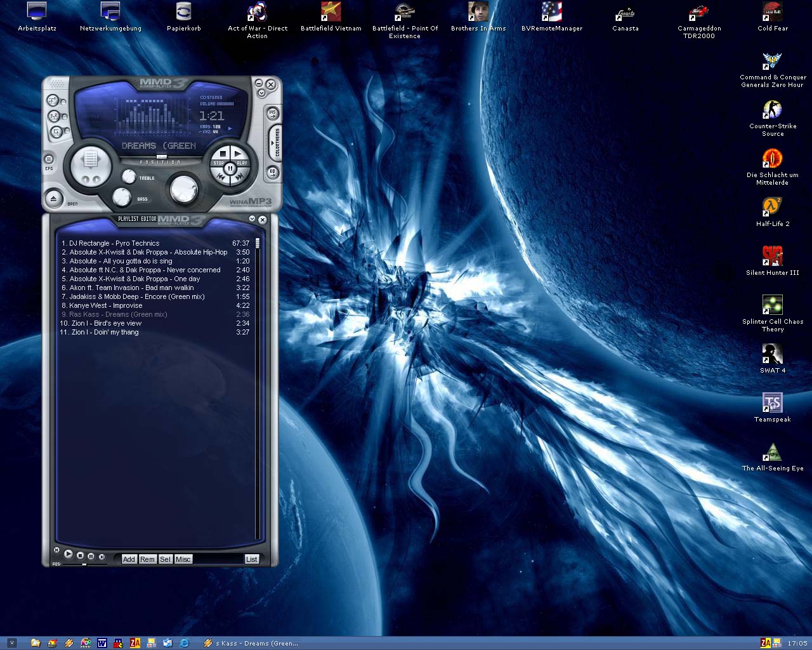This screenshot has height=650, width=812.
Task: Pause the song using the center pause button
Action: (230, 168)
